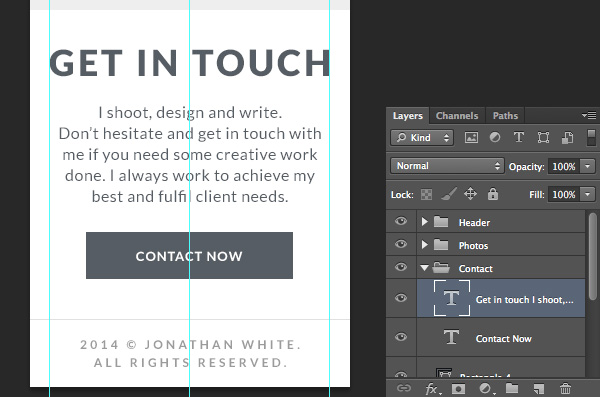Open the Opacity slider dropdown arrow
Image resolution: width=600 pixels, height=397 pixels.
[587, 166]
